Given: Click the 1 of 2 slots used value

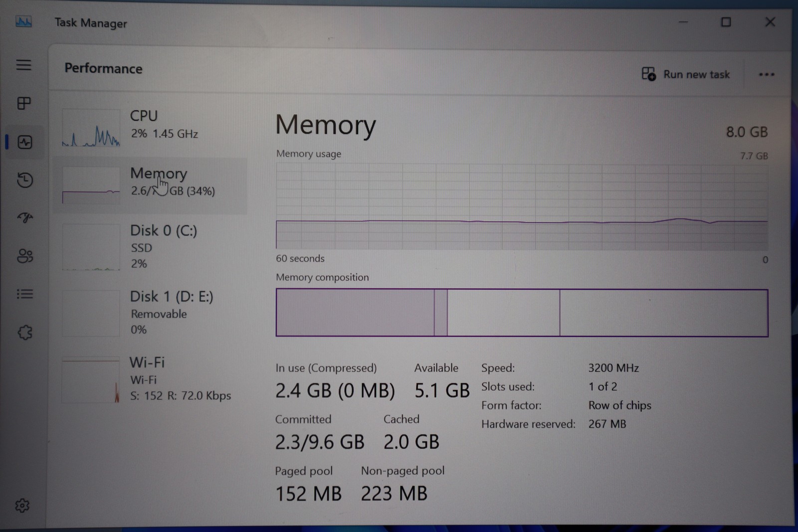Looking at the screenshot, I should 602,386.
